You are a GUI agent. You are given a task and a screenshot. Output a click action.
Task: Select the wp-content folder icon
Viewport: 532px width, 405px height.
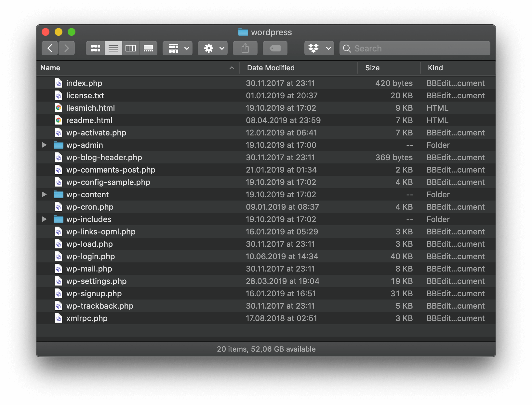click(x=59, y=194)
